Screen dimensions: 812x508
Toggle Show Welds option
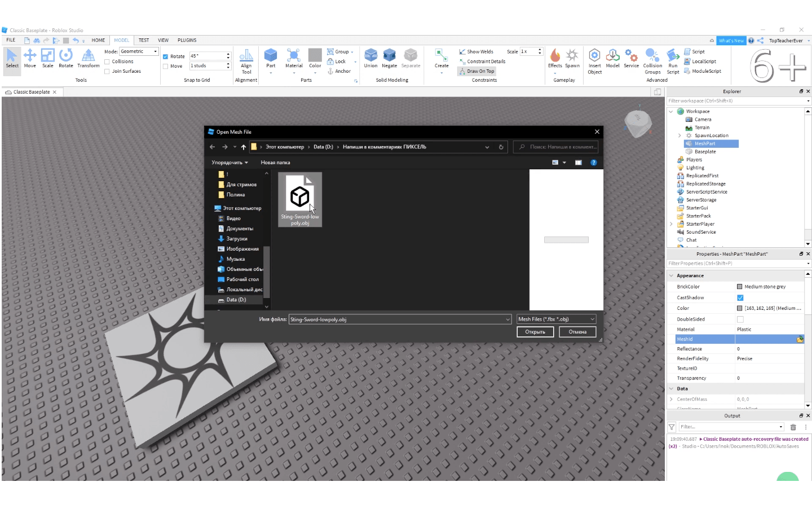coord(476,51)
